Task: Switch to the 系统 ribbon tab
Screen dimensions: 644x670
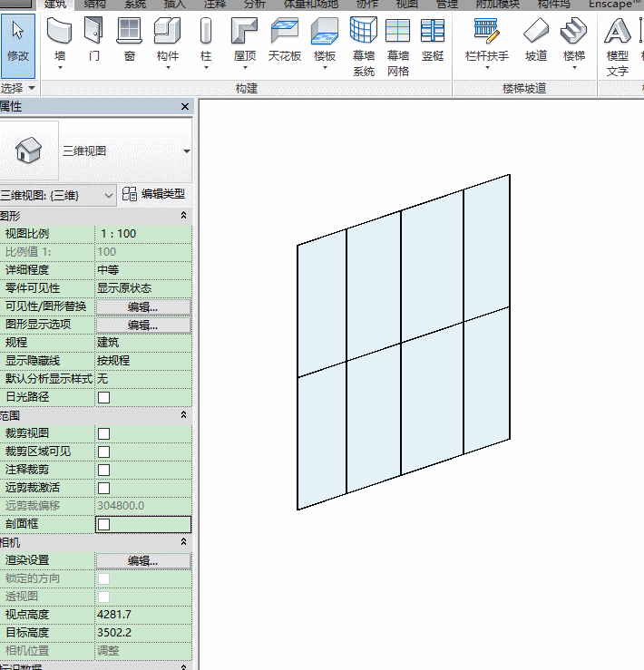Action: click(135, 5)
